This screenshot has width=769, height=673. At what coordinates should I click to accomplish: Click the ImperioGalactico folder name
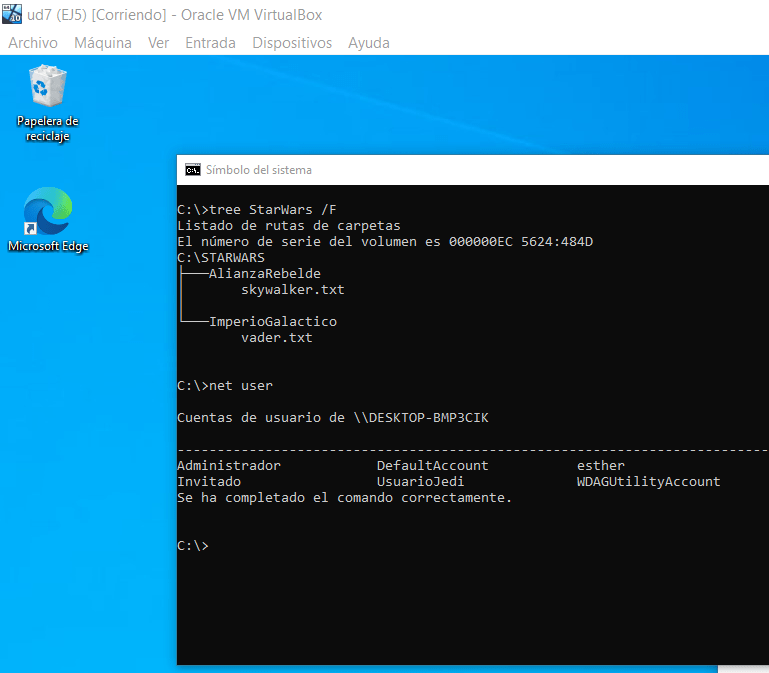tap(272, 322)
